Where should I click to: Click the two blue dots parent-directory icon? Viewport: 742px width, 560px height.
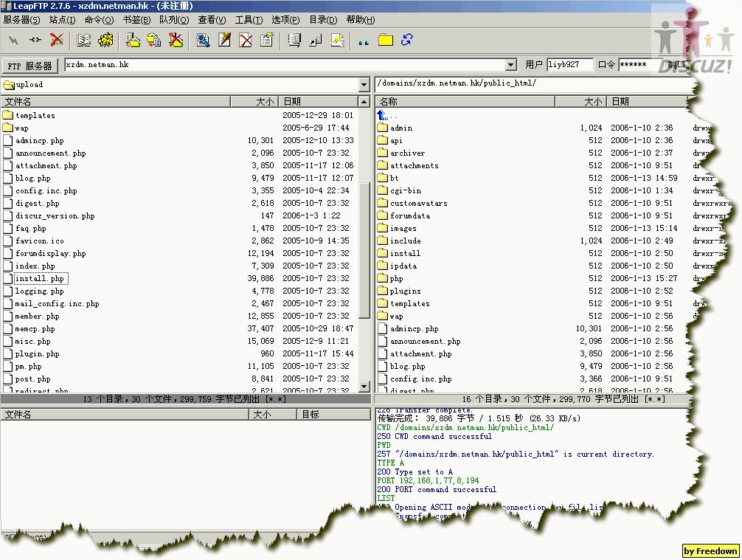click(364, 41)
